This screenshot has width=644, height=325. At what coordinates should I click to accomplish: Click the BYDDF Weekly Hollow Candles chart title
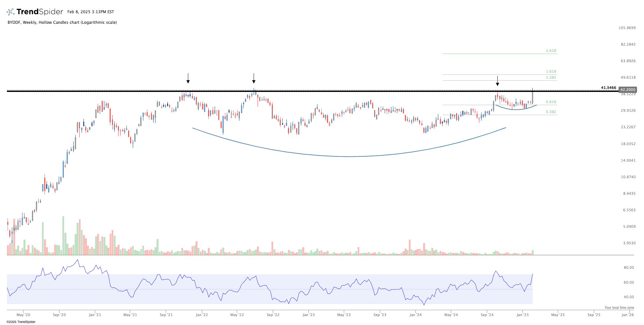coord(62,22)
